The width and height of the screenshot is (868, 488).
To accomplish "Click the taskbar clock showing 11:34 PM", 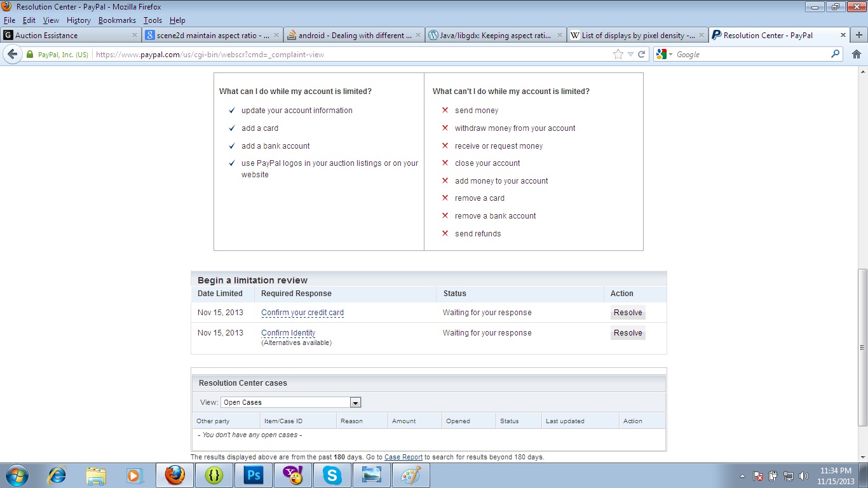I will 836,476.
